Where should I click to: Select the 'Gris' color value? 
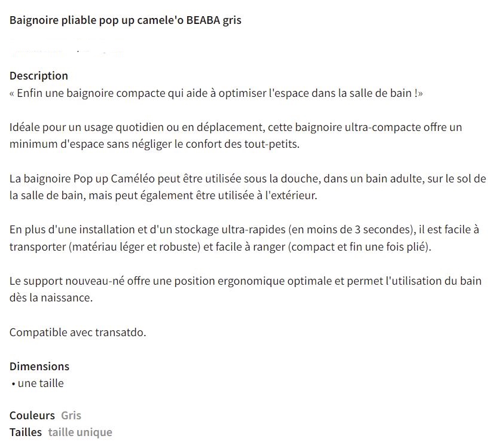tap(71, 415)
